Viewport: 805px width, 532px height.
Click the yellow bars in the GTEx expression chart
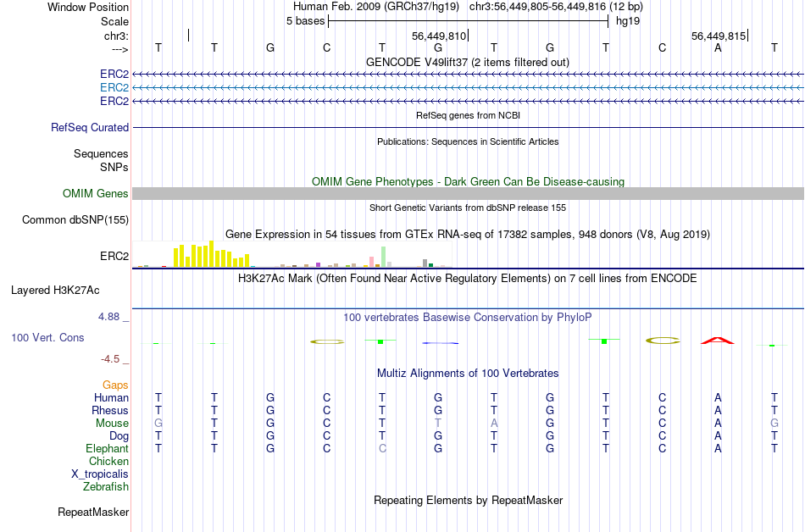pos(212,254)
